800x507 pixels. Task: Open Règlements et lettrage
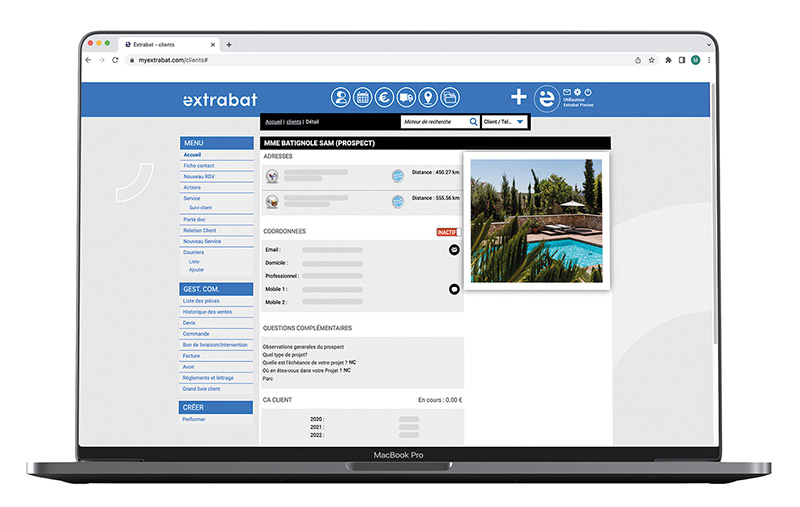(x=208, y=378)
